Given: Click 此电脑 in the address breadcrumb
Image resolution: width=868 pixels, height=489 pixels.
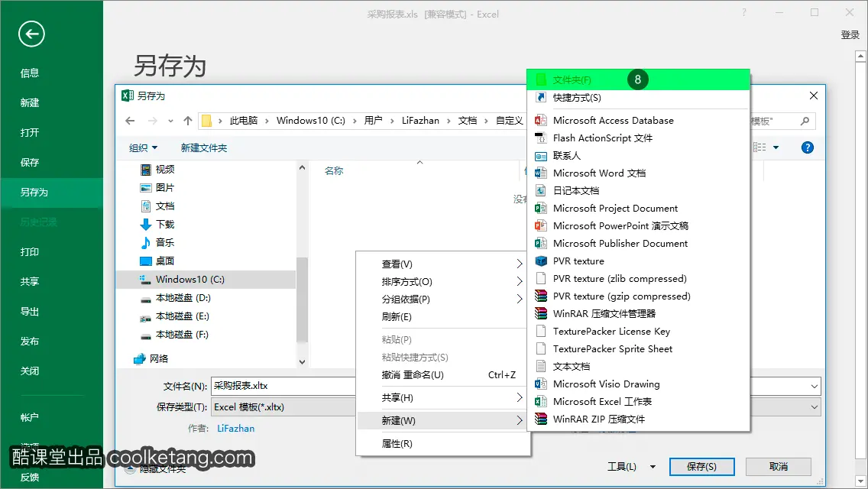Looking at the screenshot, I should pos(244,121).
